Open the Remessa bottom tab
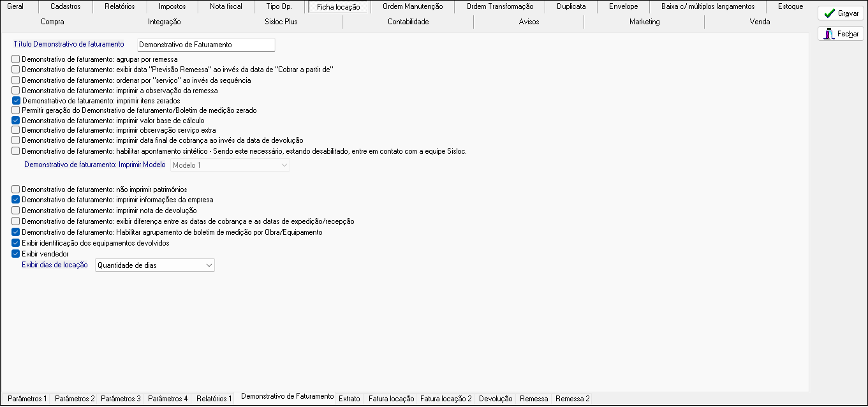The height and width of the screenshot is (407, 868). click(x=534, y=399)
